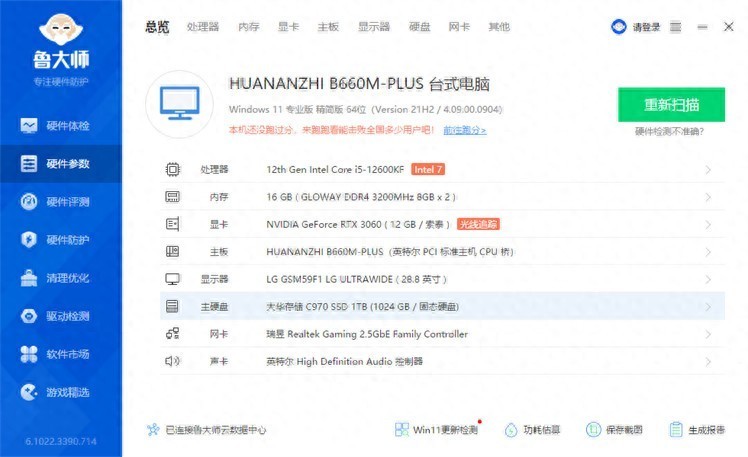The image size is (748, 457).
Task: Click the 请登录 login text
Action: click(x=646, y=27)
